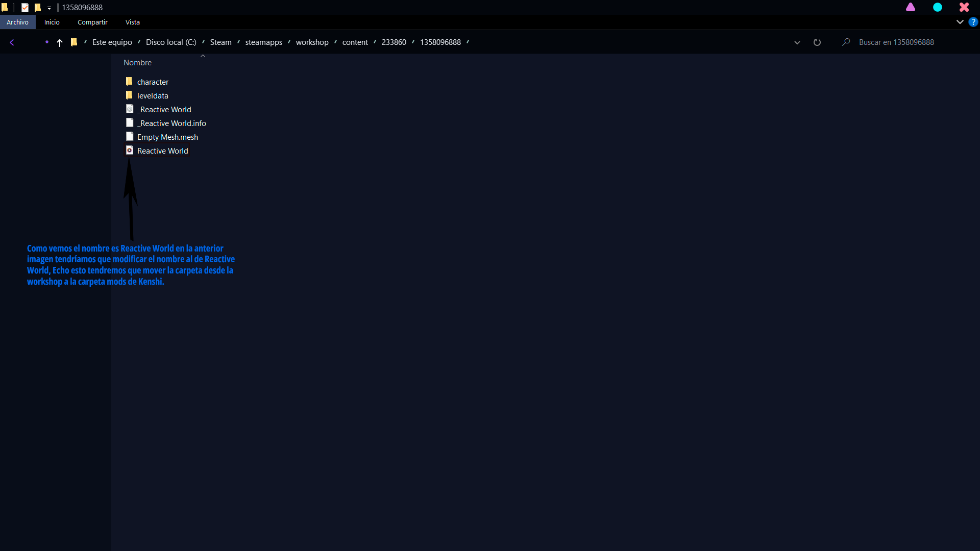Image resolution: width=980 pixels, height=551 pixels.
Task: Open recent locations dropdown dot
Action: [46, 42]
